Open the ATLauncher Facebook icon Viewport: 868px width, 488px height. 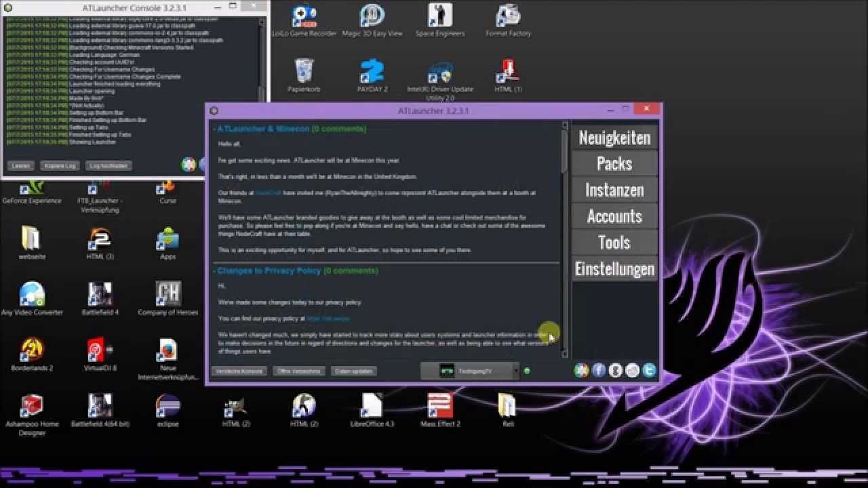click(598, 370)
